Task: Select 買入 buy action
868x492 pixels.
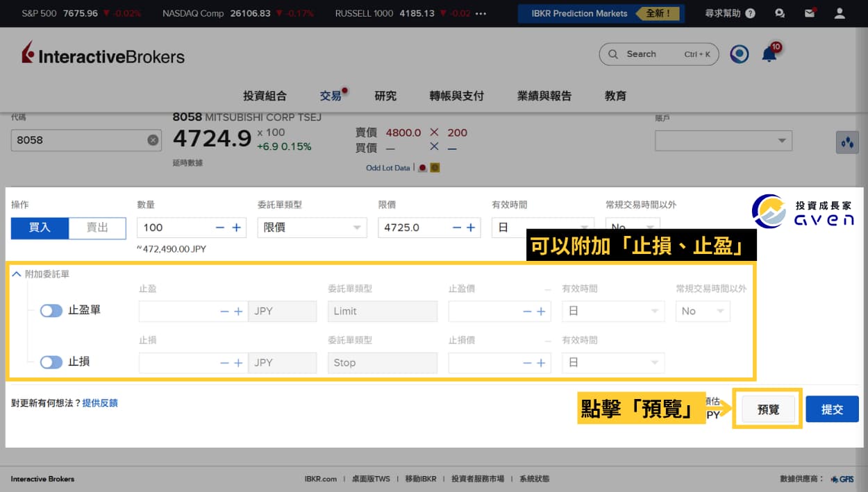Action: click(x=40, y=228)
